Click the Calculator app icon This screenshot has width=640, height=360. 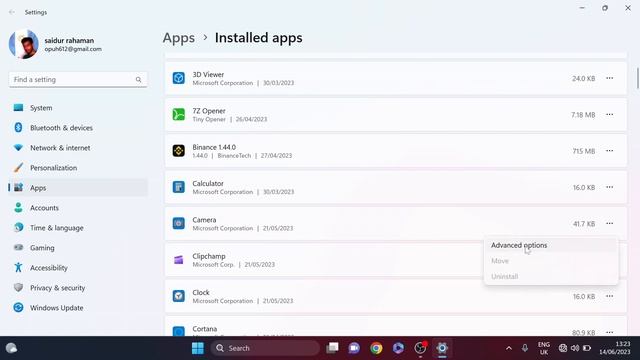click(x=178, y=187)
